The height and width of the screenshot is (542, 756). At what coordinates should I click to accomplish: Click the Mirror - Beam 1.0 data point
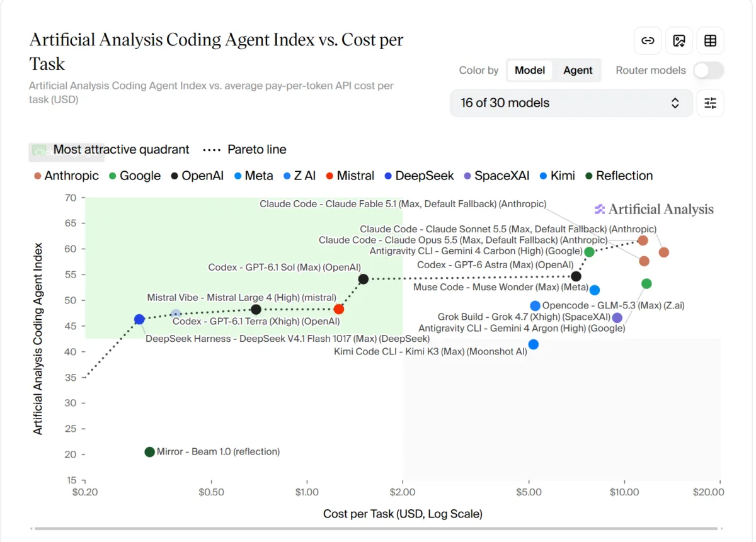(149, 452)
